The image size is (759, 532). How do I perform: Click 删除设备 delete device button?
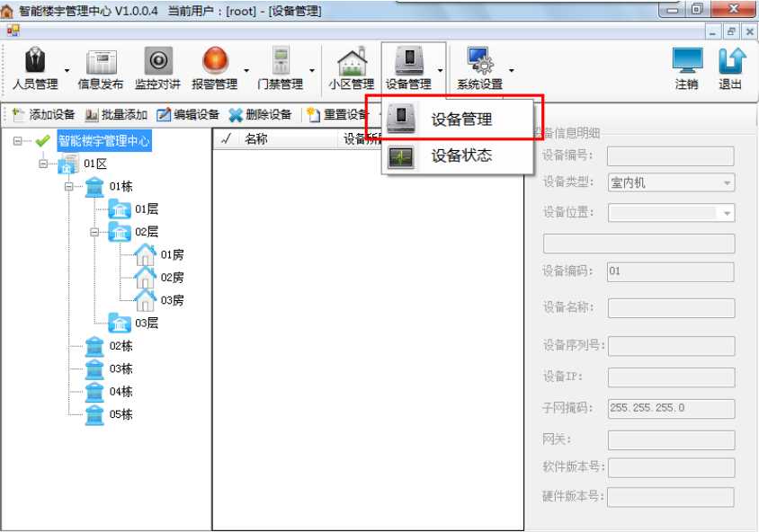(261, 115)
